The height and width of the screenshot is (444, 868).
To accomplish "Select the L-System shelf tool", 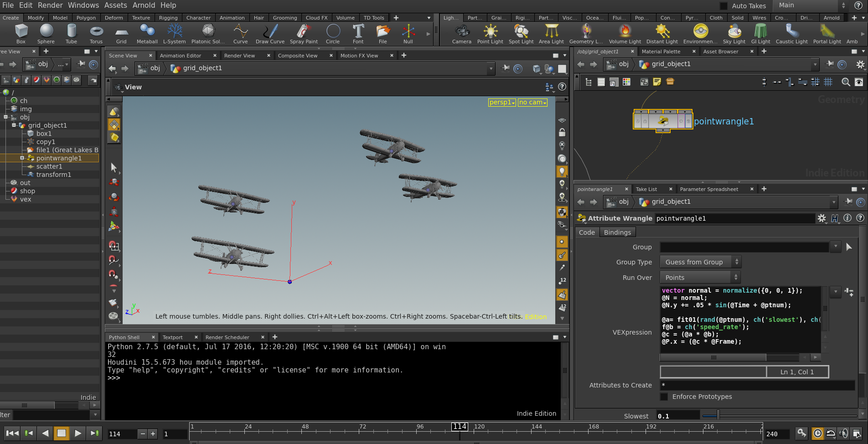I will click(175, 34).
